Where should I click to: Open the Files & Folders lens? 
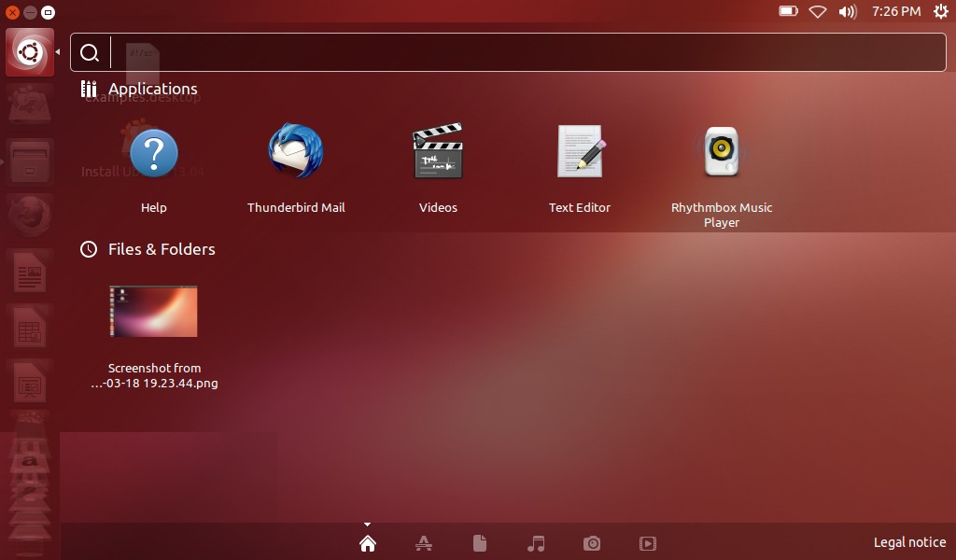[x=479, y=542]
